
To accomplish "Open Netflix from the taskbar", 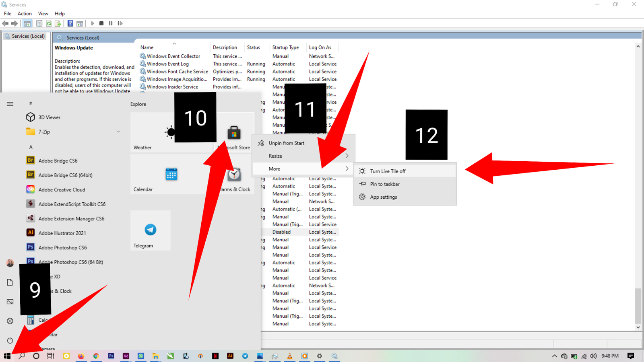I will [215, 356].
